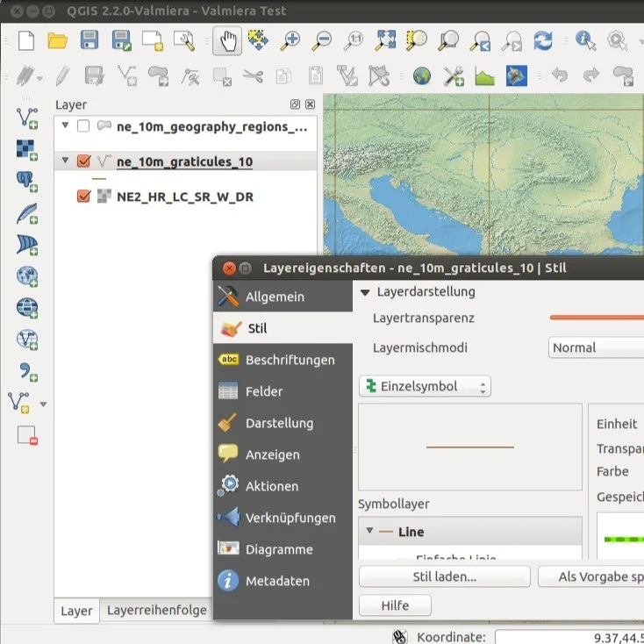Click the line symbol preview box
The image size is (644, 644).
point(470,447)
